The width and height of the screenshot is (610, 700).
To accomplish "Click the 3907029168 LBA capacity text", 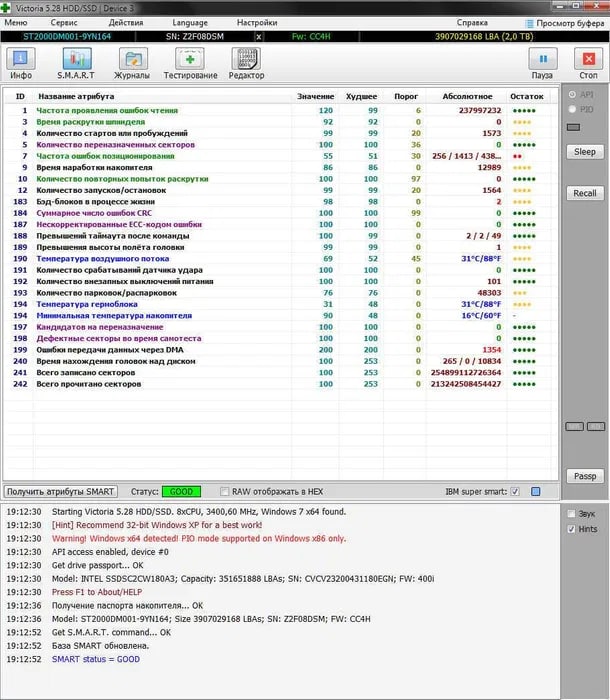I will click(x=484, y=37).
